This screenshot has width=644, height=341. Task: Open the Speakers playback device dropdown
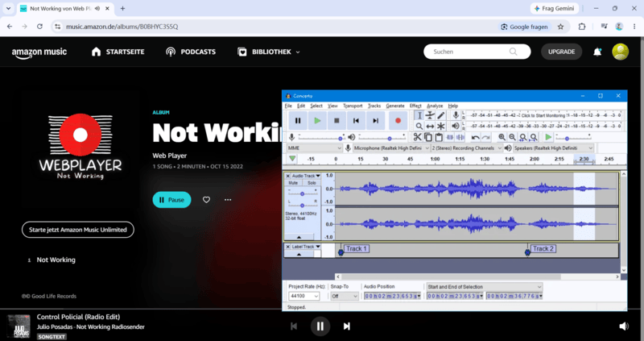click(x=553, y=148)
